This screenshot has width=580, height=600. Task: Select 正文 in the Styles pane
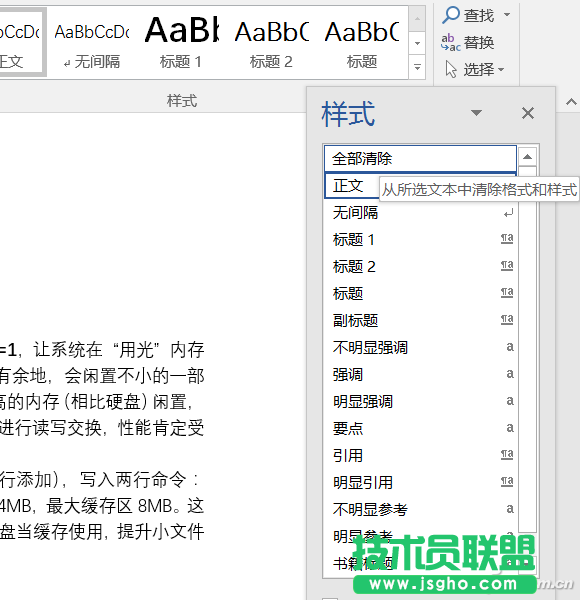click(x=351, y=186)
